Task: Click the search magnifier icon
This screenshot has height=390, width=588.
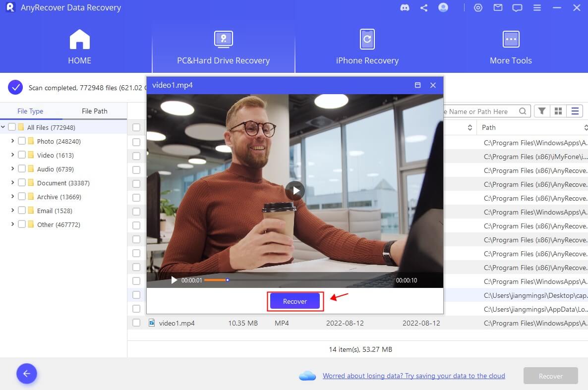Action: pos(523,111)
